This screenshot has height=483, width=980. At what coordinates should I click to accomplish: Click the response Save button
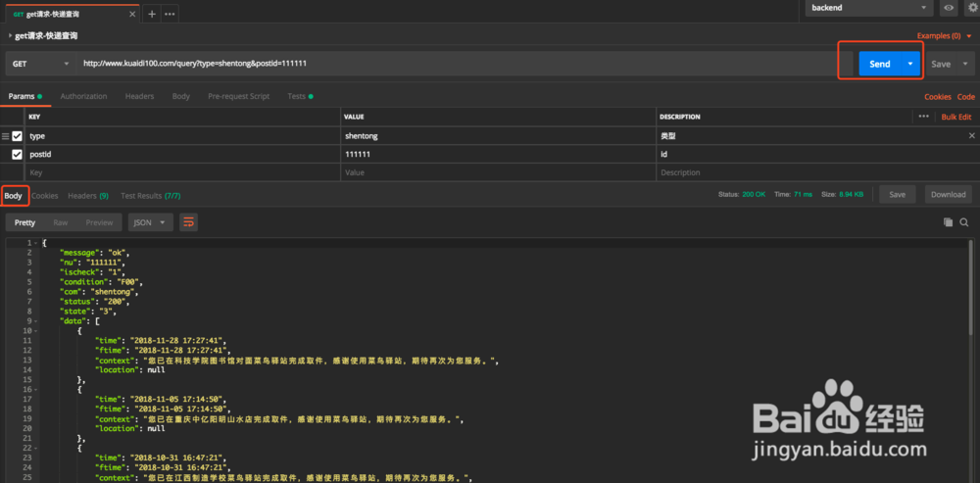[898, 194]
